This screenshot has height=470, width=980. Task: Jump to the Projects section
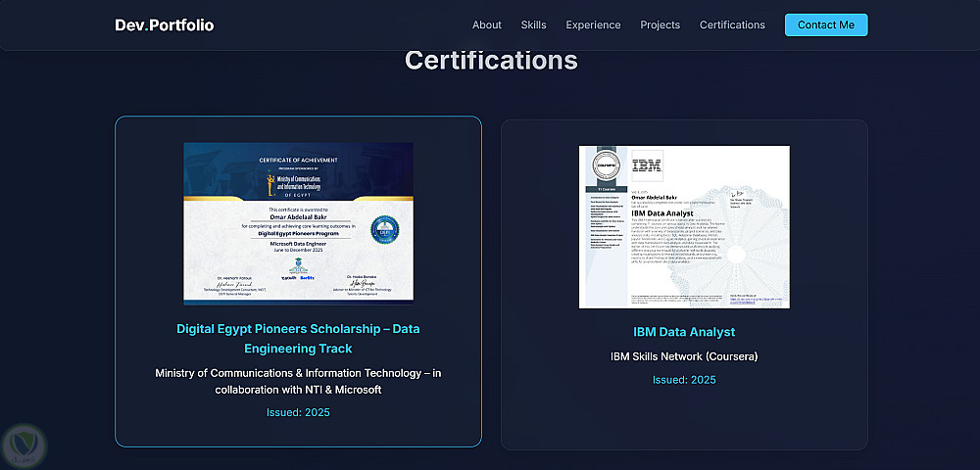click(660, 24)
